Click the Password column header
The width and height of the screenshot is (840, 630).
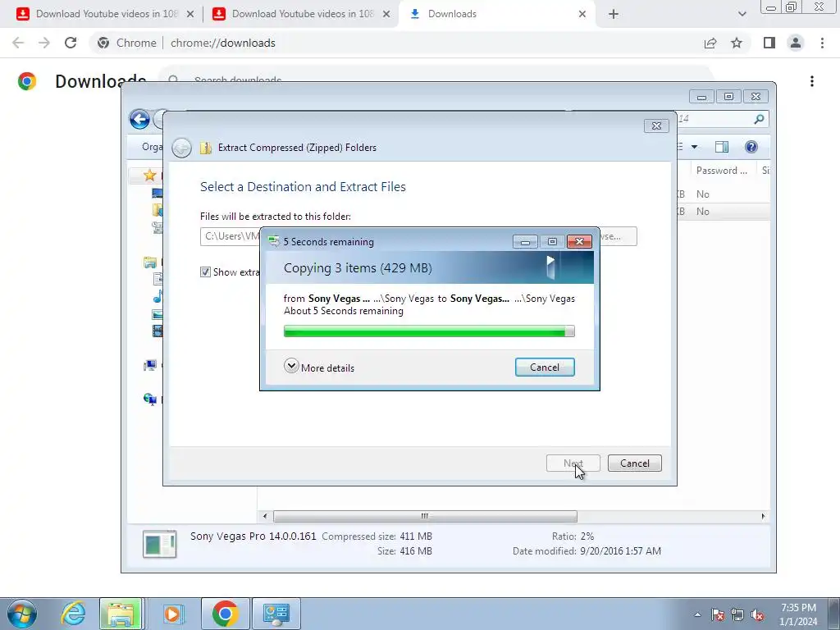tap(721, 171)
